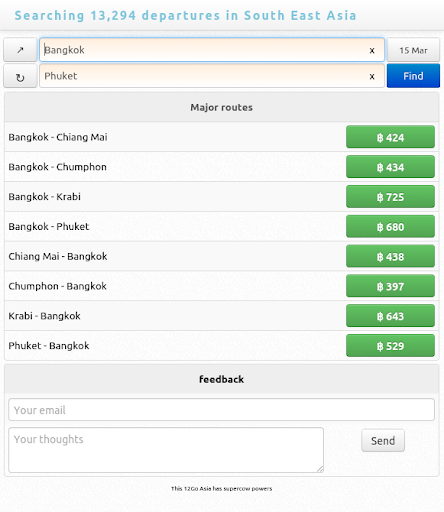Select the ฿ 529 Phuket - Bangkok price
This screenshot has width=444, height=512.
390,346
